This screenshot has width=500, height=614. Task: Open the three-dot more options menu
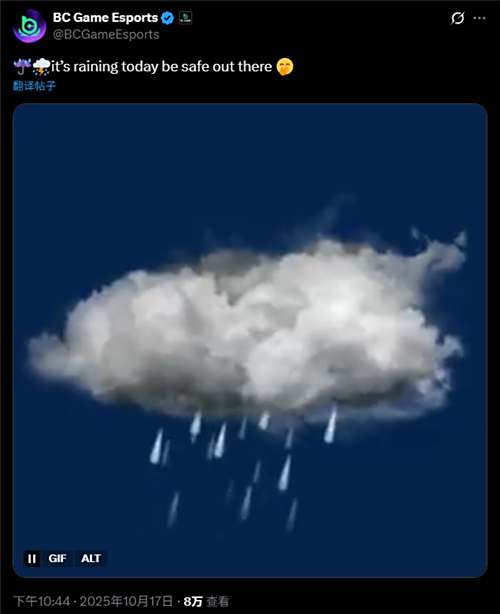(x=480, y=18)
